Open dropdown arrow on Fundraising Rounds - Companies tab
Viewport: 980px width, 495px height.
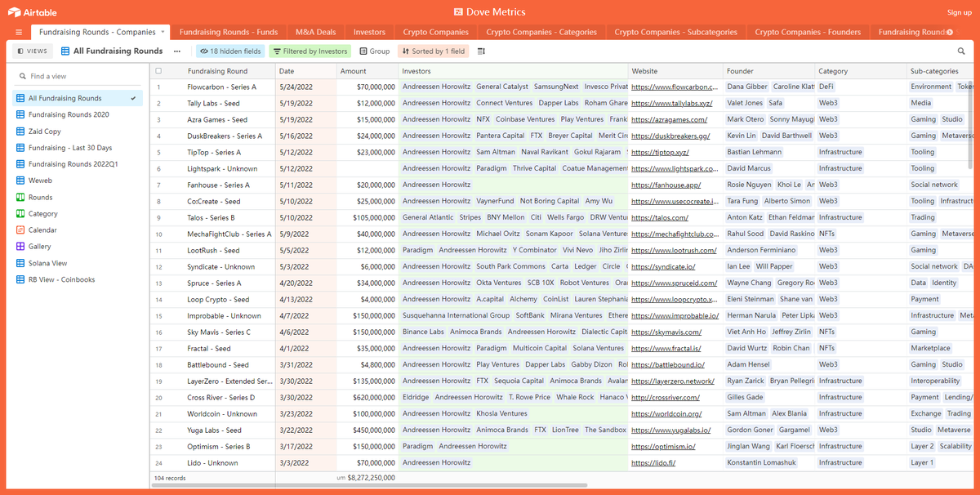pos(163,32)
